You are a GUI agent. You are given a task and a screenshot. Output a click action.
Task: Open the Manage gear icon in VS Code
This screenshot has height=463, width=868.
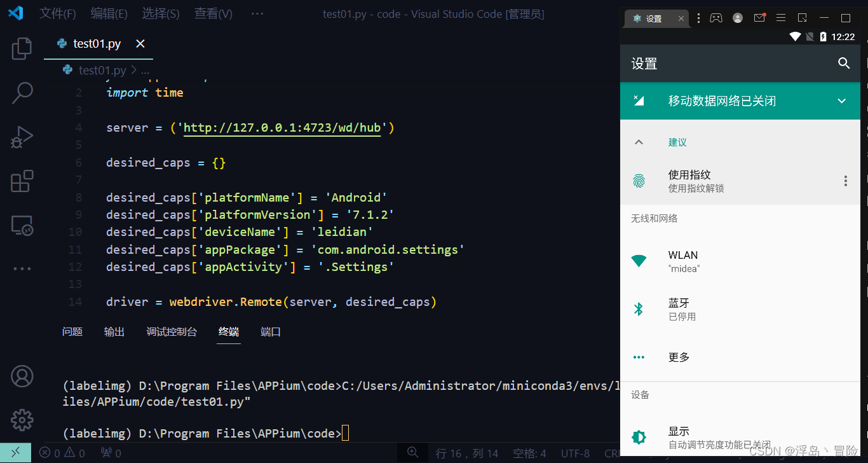22,420
